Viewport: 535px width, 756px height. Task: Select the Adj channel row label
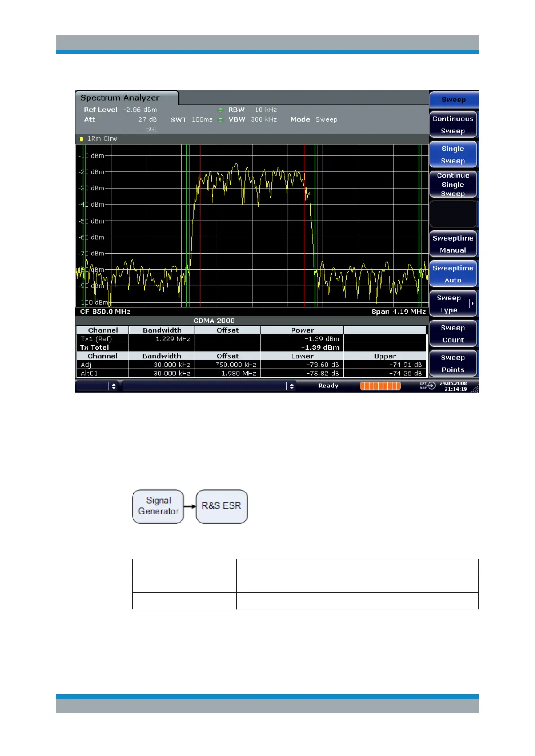coord(86,365)
